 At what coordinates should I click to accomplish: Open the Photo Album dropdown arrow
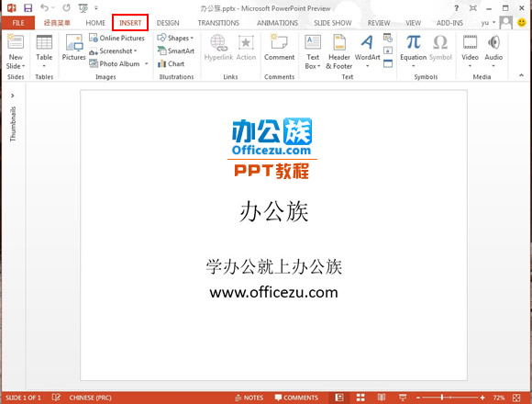147,63
